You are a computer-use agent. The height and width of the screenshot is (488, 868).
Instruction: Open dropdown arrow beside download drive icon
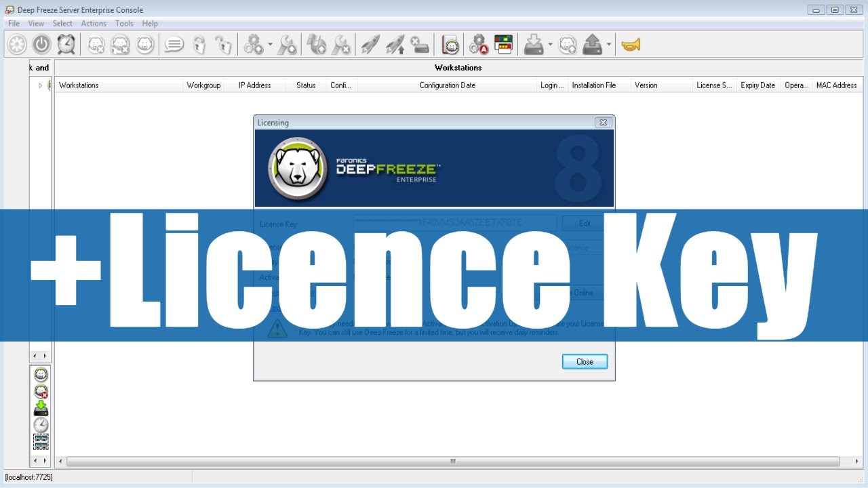tap(550, 45)
